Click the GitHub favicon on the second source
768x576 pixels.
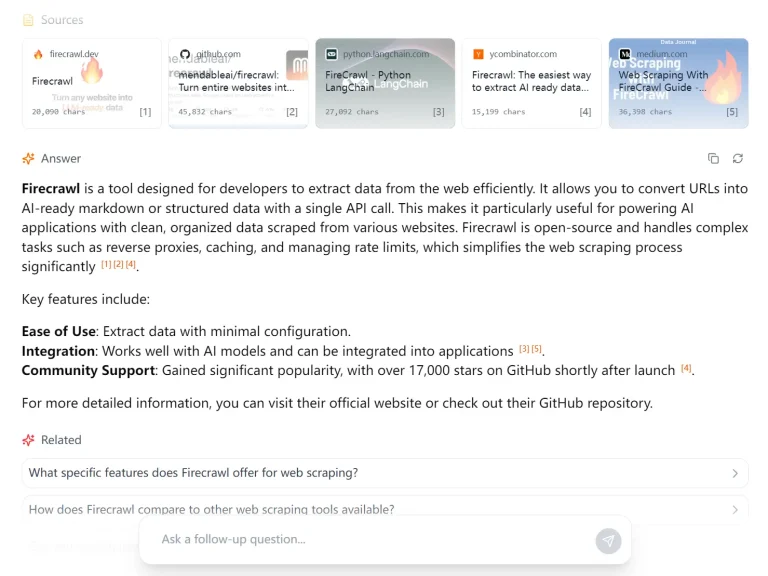point(185,54)
